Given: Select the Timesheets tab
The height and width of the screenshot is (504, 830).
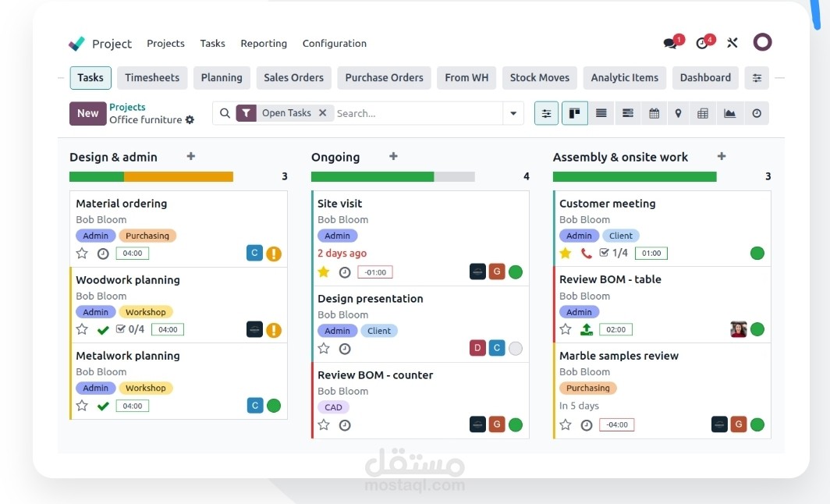Looking at the screenshot, I should tap(152, 78).
